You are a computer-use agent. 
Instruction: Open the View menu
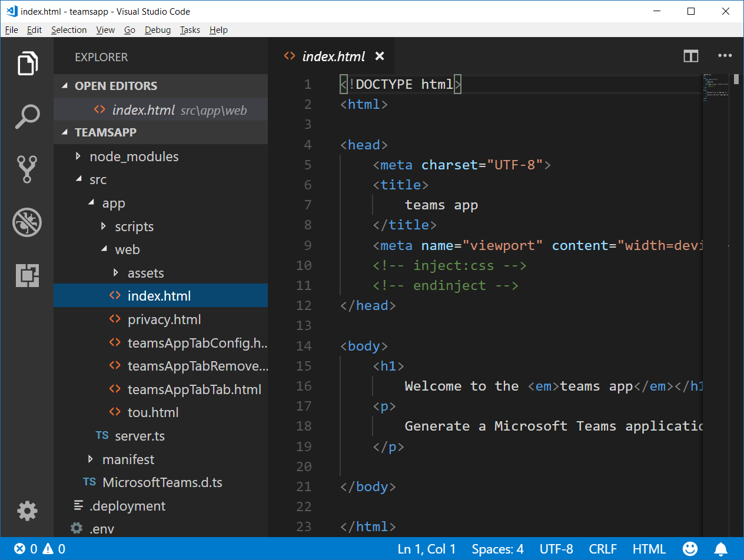105,30
